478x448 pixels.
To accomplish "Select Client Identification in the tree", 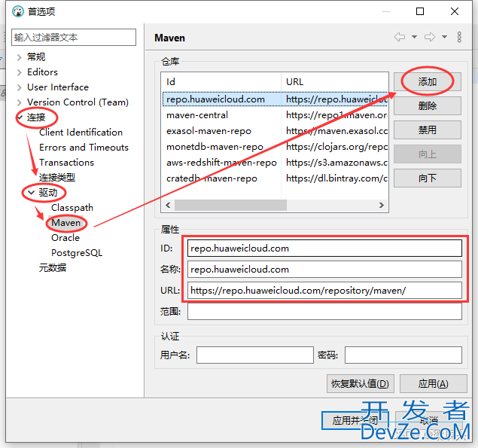I will (81, 133).
